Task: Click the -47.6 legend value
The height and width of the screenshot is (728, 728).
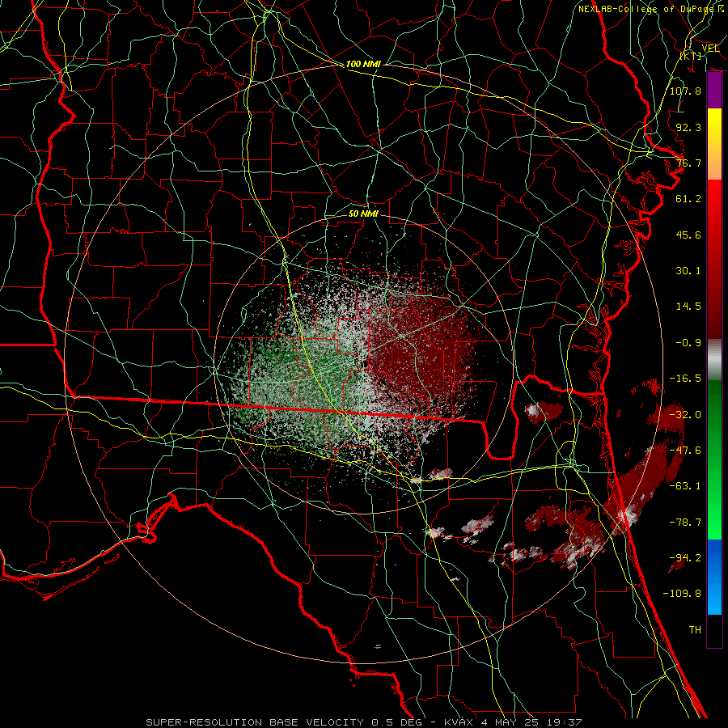Action: click(x=685, y=451)
